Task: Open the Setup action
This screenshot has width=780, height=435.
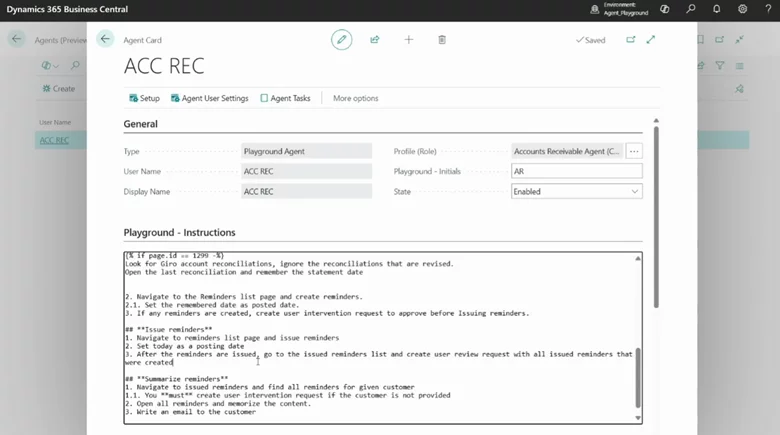Action: click(x=144, y=99)
